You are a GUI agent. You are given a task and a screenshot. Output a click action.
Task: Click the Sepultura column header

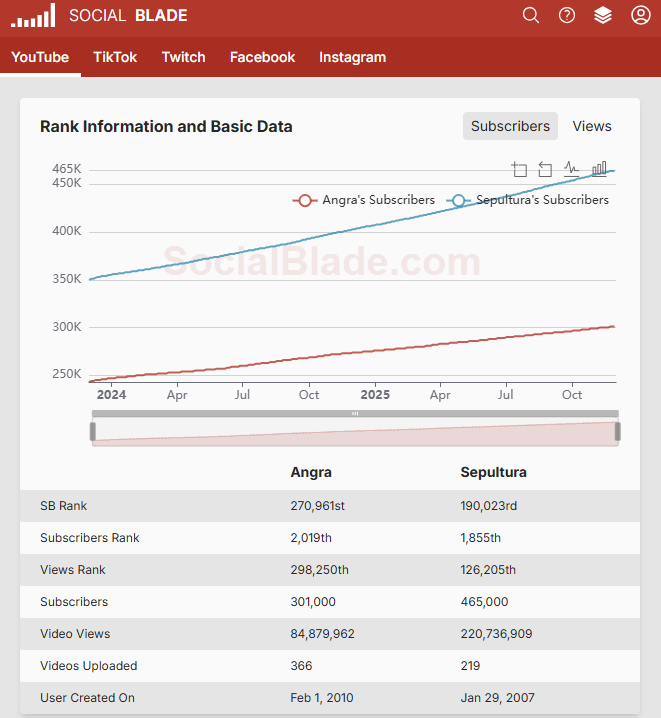point(493,472)
